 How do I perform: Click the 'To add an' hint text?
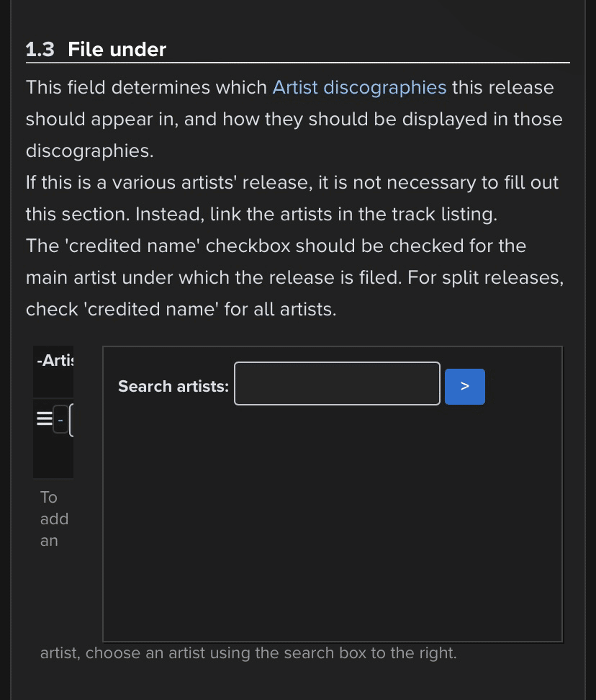pos(55,519)
